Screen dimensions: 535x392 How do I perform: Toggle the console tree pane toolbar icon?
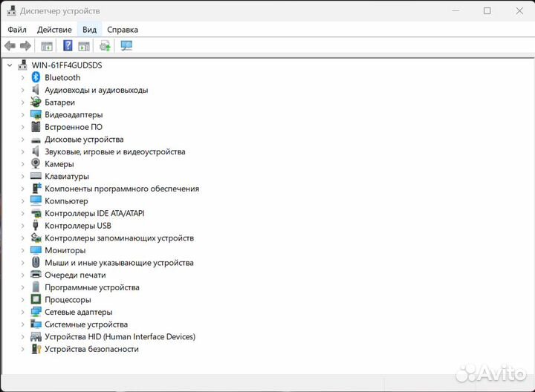pyautogui.click(x=47, y=46)
